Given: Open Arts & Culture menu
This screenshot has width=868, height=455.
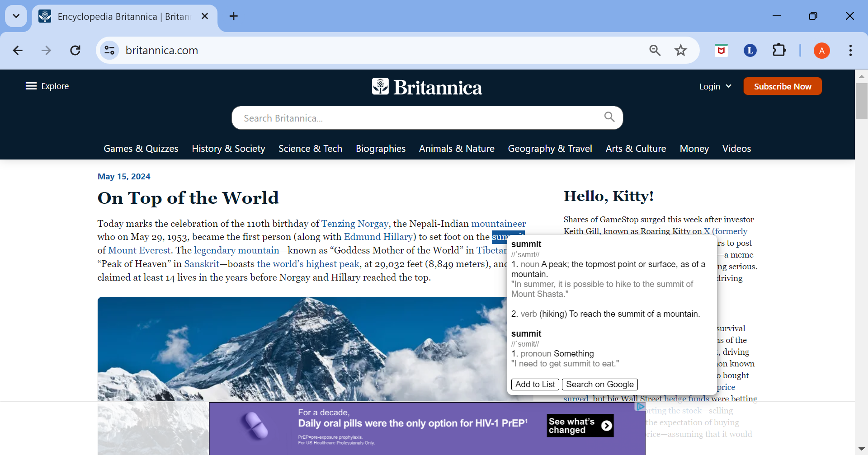Looking at the screenshot, I should [636, 149].
